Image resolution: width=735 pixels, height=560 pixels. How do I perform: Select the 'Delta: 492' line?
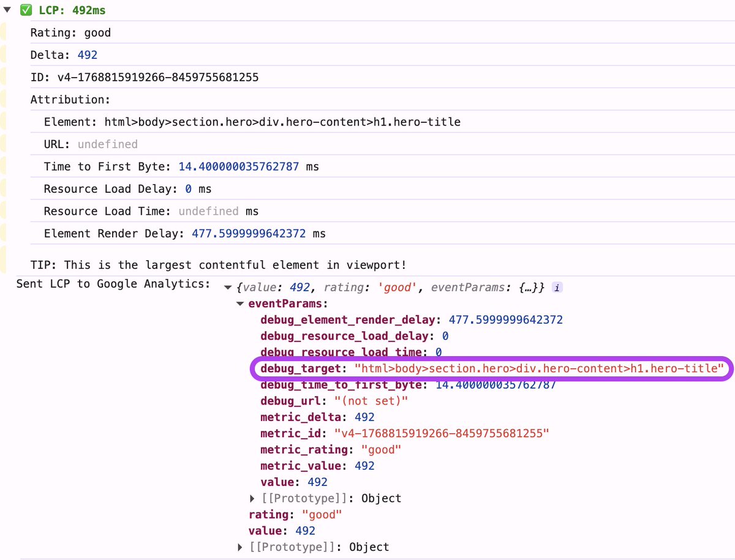click(64, 55)
